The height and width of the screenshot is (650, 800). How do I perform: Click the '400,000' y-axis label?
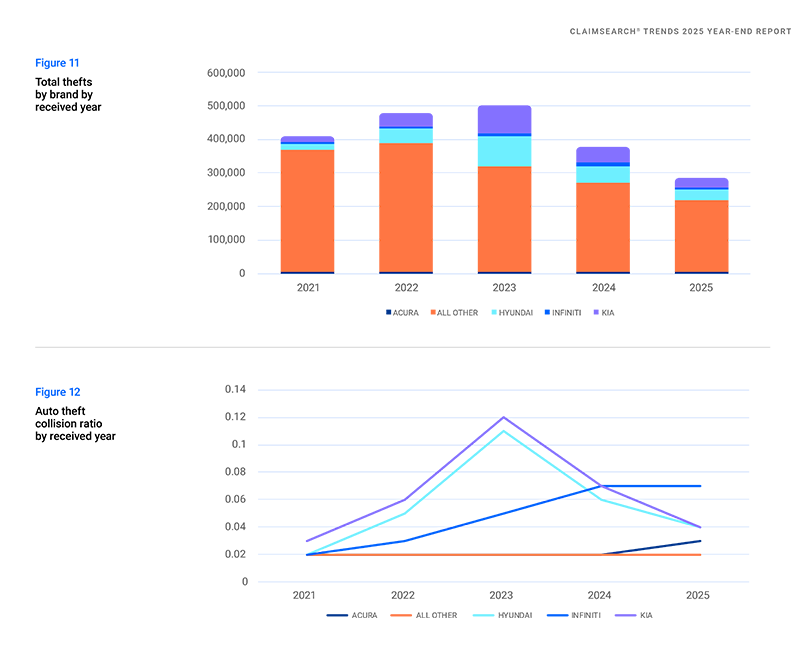point(226,139)
